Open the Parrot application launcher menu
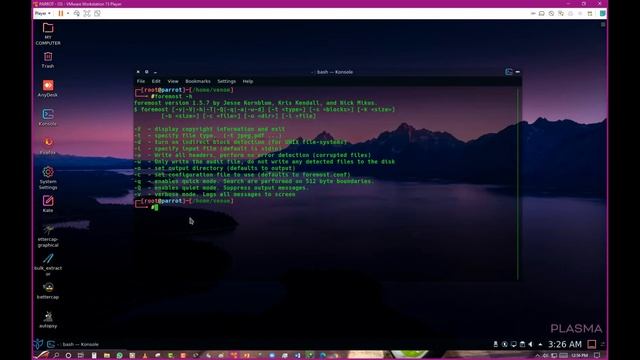Image resolution: width=640 pixels, height=360 pixels. click(x=38, y=344)
